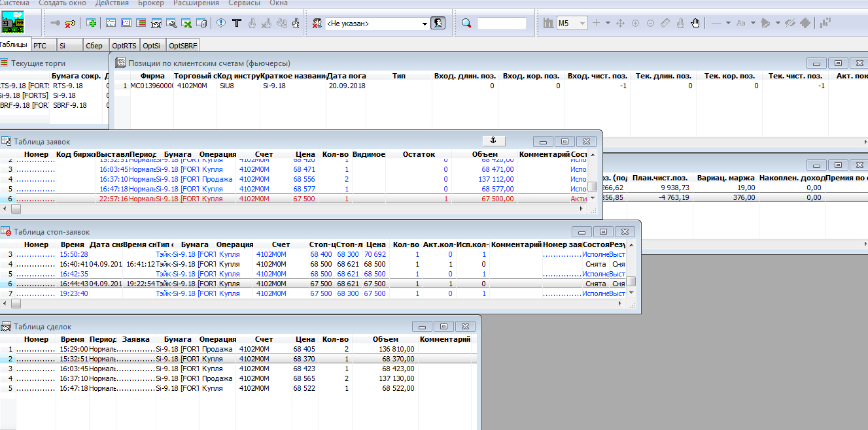This screenshot has height=430, width=868.
Task: Click the key icon with red cross
Action: pos(70,24)
